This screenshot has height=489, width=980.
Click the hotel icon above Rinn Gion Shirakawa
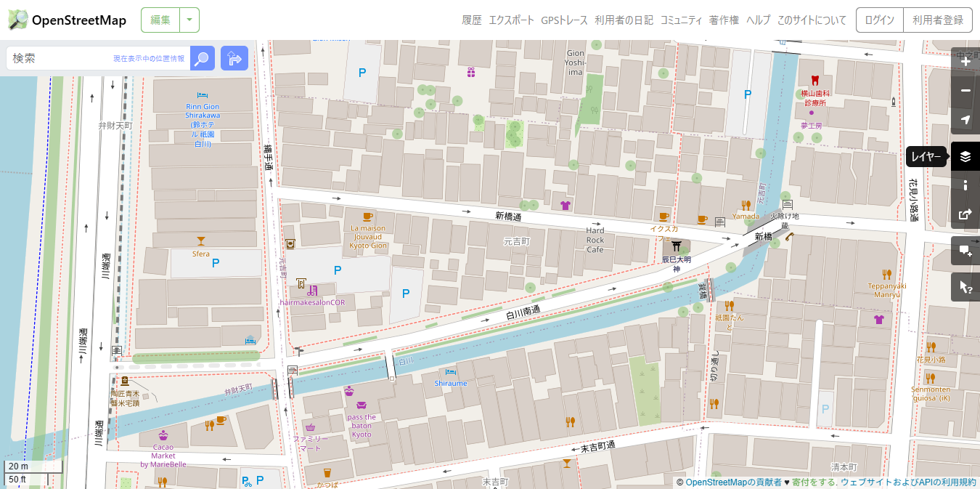pyautogui.click(x=202, y=95)
